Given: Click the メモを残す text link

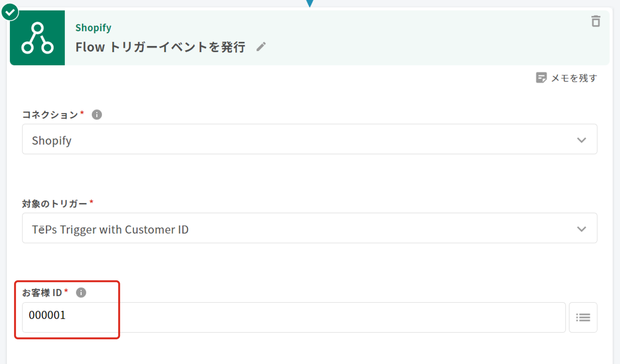Looking at the screenshot, I should [x=574, y=78].
